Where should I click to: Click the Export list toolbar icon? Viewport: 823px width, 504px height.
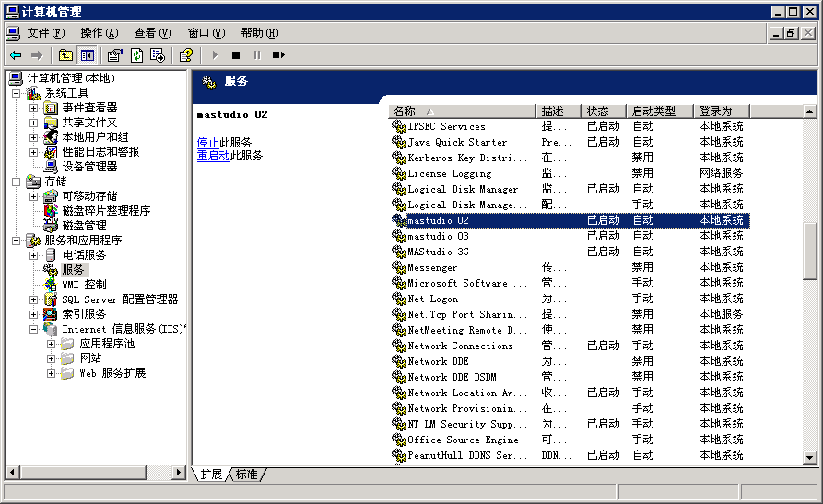pos(158,55)
